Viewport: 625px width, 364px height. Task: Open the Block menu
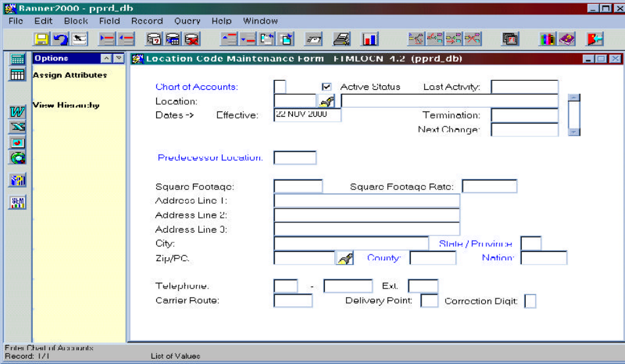[x=75, y=21]
